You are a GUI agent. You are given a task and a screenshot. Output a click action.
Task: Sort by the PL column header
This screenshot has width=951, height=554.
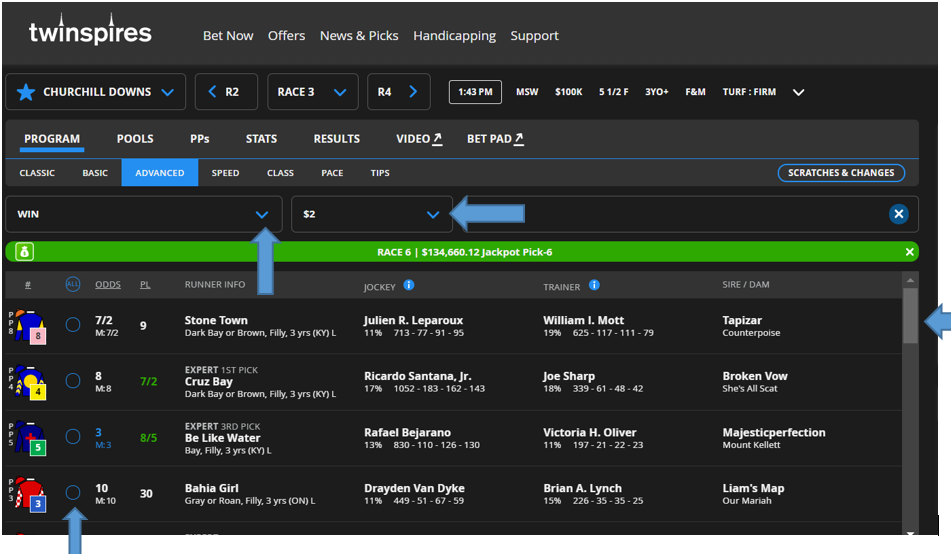pos(145,285)
